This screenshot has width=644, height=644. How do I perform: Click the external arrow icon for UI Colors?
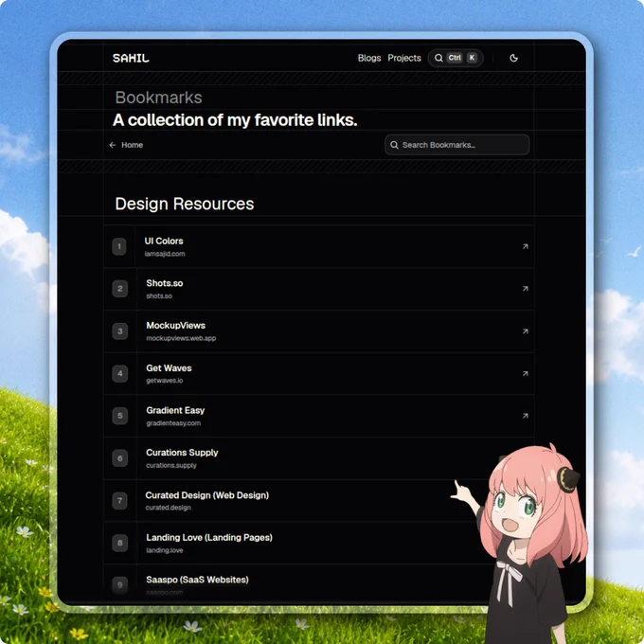tap(525, 246)
